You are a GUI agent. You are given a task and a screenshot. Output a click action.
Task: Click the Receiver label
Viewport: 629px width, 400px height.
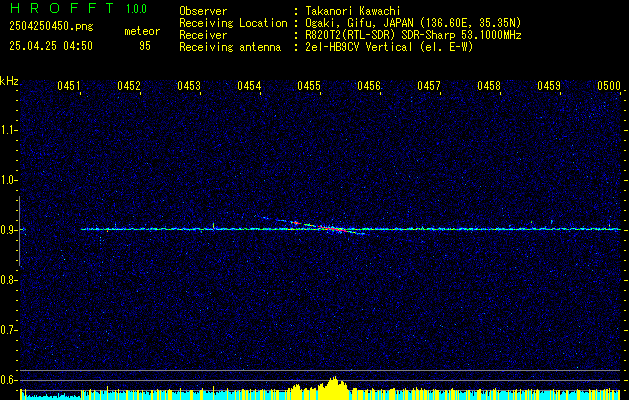[x=203, y=35]
